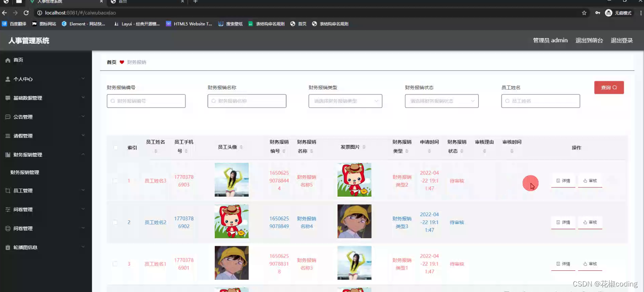Screen dimensions: 644x292
Task: Check the checkbox for row 员工姓名3
Action: click(x=114, y=180)
